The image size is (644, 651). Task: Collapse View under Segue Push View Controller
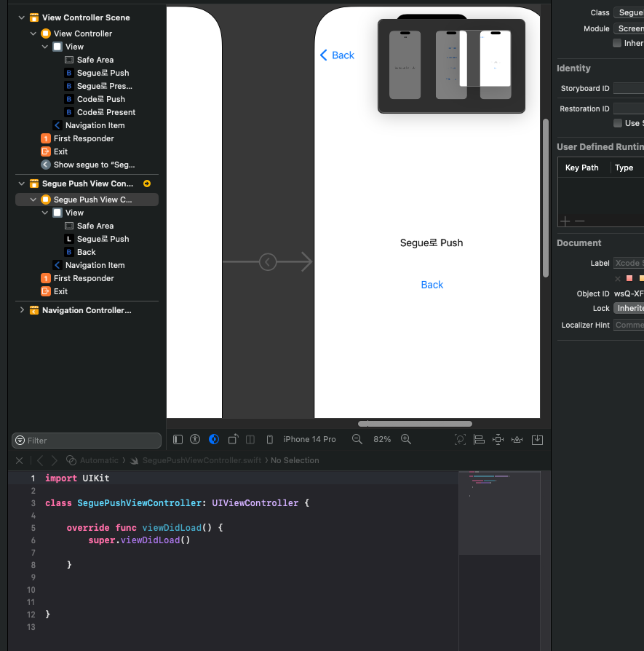click(x=45, y=213)
